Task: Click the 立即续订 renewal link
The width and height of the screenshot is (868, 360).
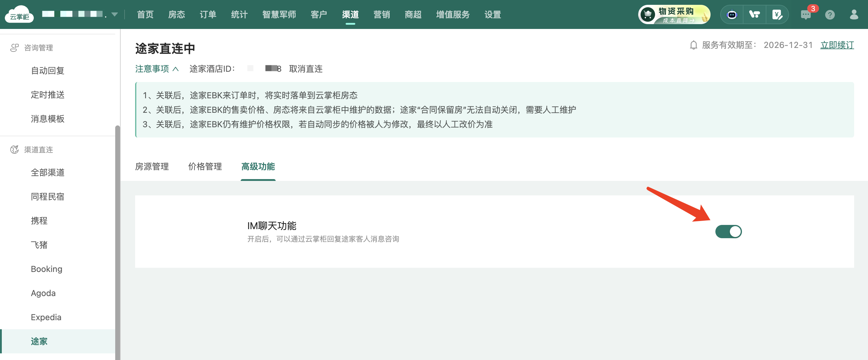Action: [x=837, y=45]
